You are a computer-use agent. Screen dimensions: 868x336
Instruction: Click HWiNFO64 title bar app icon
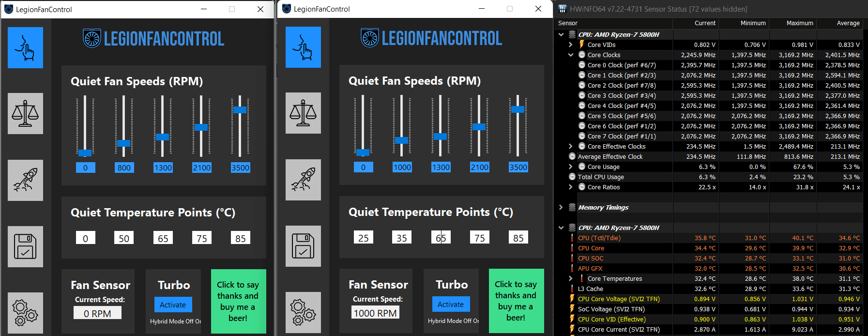(x=563, y=9)
